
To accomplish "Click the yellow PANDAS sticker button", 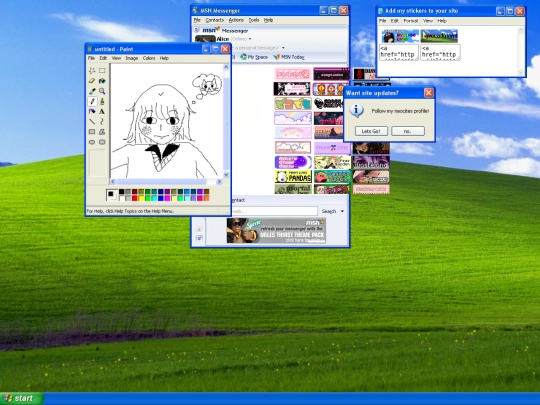I will [x=293, y=177].
